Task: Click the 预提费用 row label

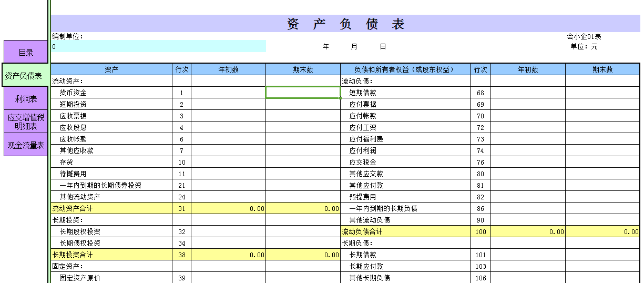Action: click(x=363, y=197)
